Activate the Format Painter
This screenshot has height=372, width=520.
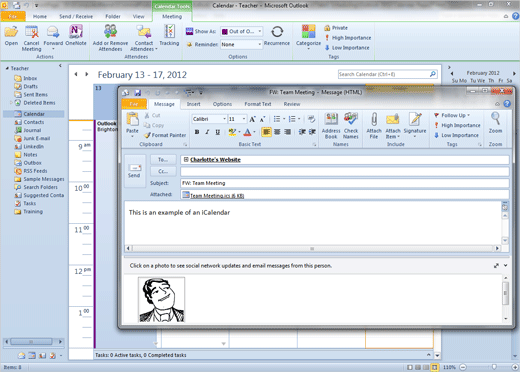(x=165, y=135)
